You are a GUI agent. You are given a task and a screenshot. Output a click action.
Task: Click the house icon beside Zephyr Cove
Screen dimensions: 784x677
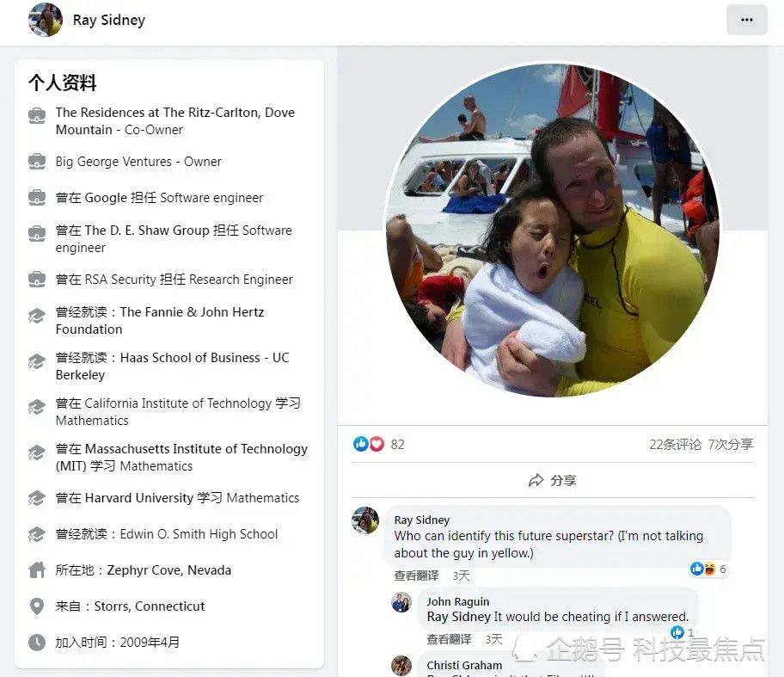click(37, 570)
